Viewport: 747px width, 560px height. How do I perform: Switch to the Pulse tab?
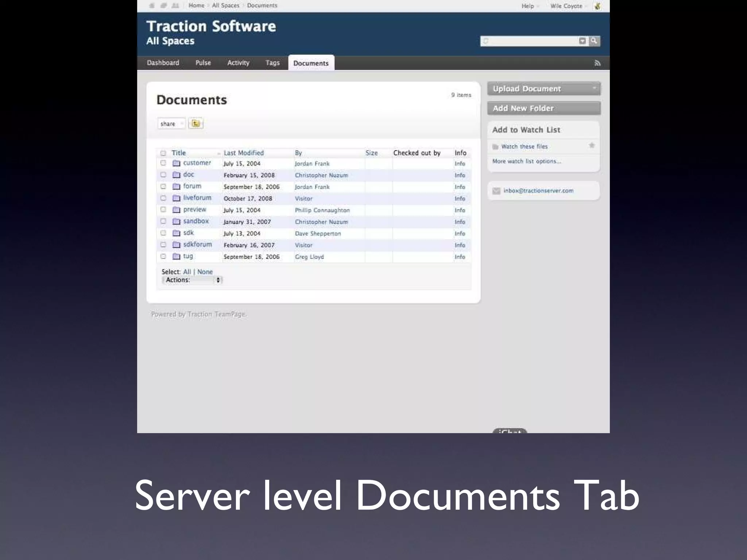pyautogui.click(x=203, y=63)
